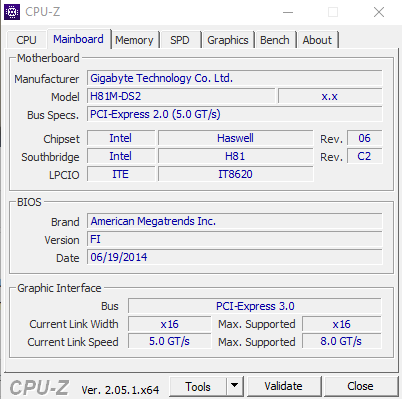Go to the About tab

click(x=317, y=40)
